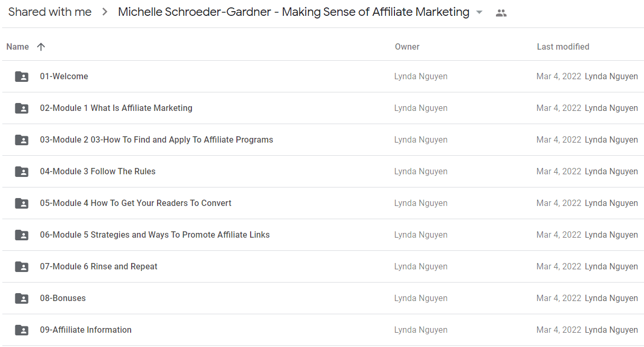The height and width of the screenshot is (347, 644).
Task: Click the Last modified column header
Action: [x=563, y=46]
